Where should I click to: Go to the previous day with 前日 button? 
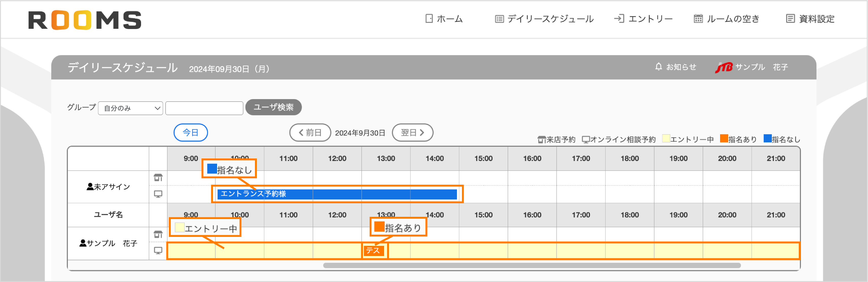pos(310,132)
